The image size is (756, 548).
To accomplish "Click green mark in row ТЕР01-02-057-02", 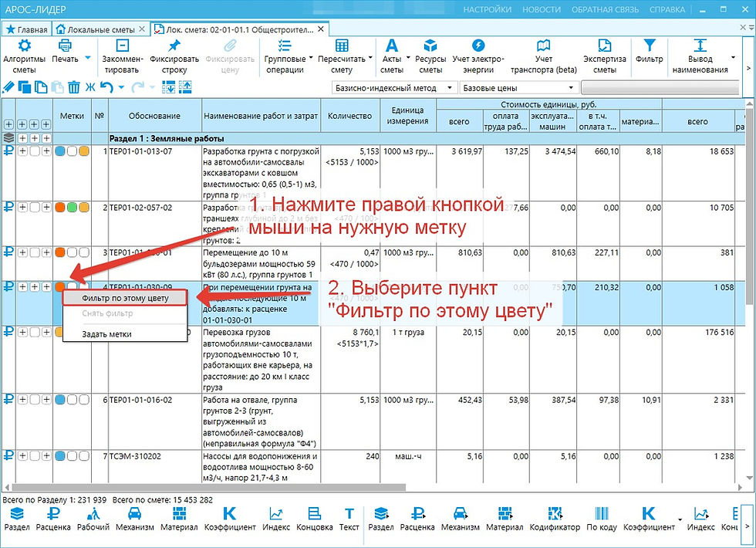I will click(x=72, y=208).
